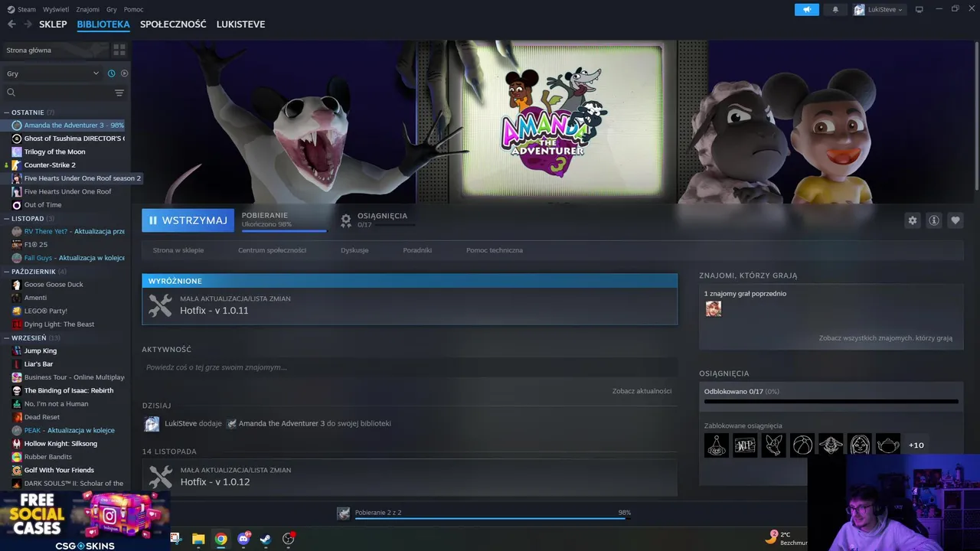Collapse the OSTATNIE section
This screenshot has width=980, height=551.
28,112
